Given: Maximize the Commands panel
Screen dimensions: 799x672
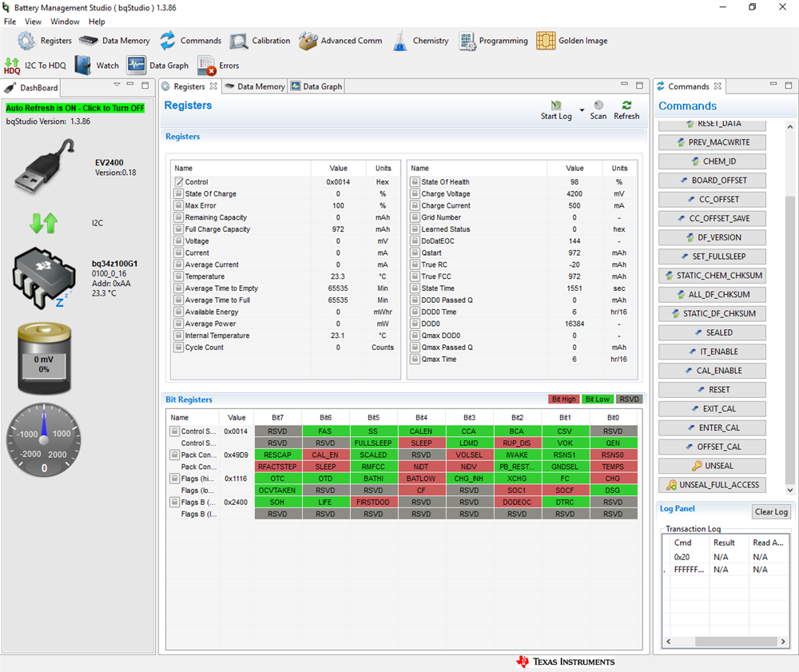Looking at the screenshot, I should pyautogui.click(x=789, y=85).
